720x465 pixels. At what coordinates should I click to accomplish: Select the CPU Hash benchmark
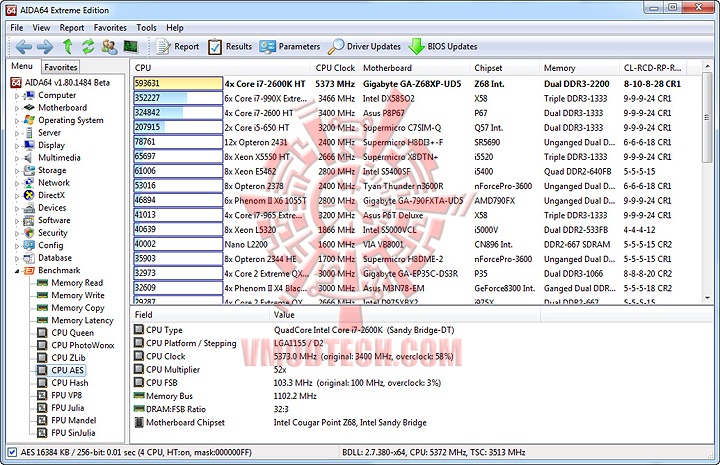[x=70, y=382]
